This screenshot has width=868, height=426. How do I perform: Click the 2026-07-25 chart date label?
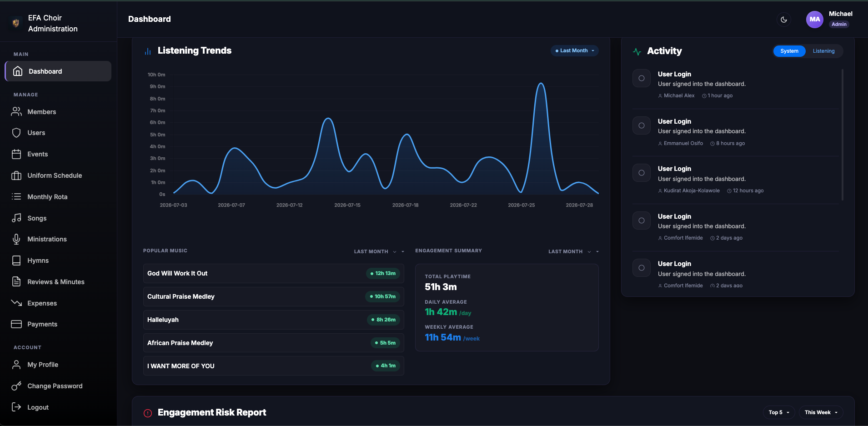[521, 205]
